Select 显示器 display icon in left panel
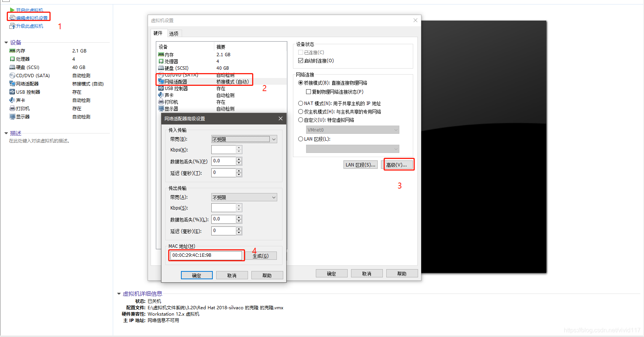 click(12, 117)
